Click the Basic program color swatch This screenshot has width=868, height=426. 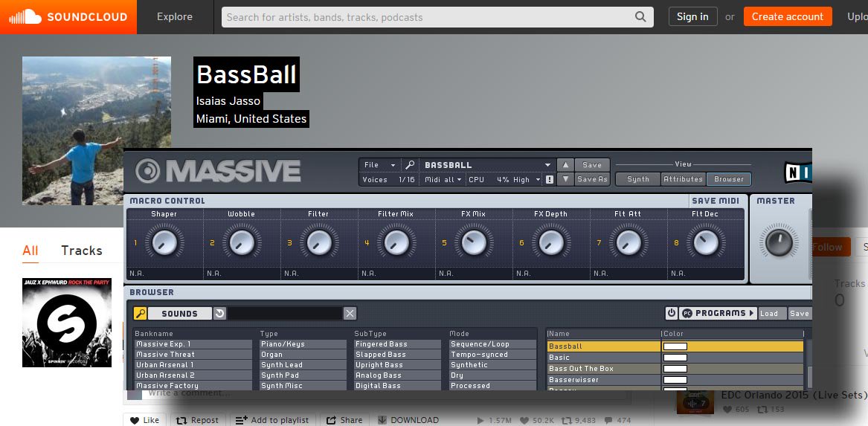pos(675,358)
